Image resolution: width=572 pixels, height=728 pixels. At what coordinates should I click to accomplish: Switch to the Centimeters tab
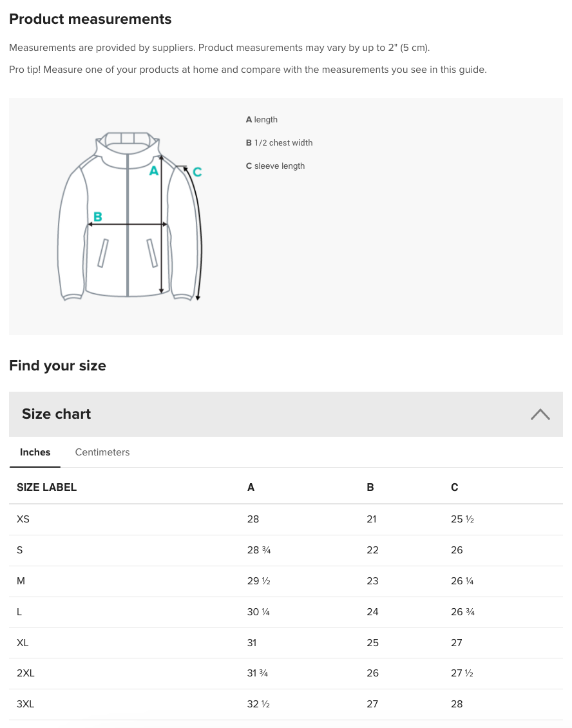click(102, 452)
